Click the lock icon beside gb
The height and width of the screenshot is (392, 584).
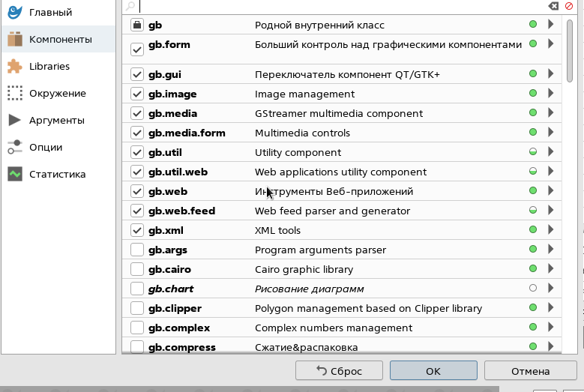(137, 25)
